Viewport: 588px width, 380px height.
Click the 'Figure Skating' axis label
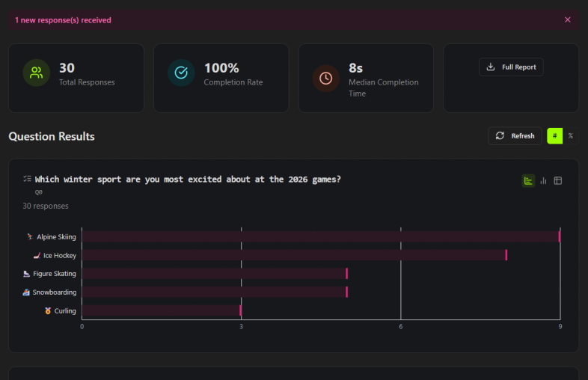[55, 274]
